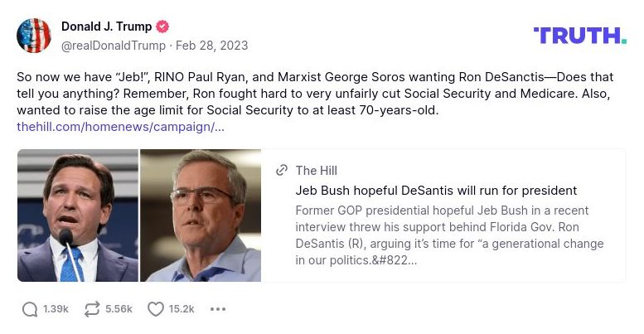Open the thehill.com/homenews/campaign link

(x=120, y=127)
